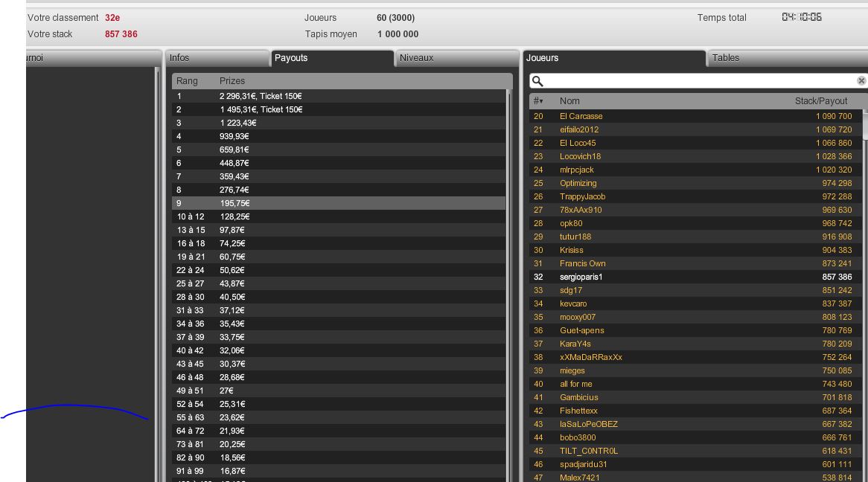Clear the player search field
The height and width of the screenshot is (482, 868).
(861, 81)
